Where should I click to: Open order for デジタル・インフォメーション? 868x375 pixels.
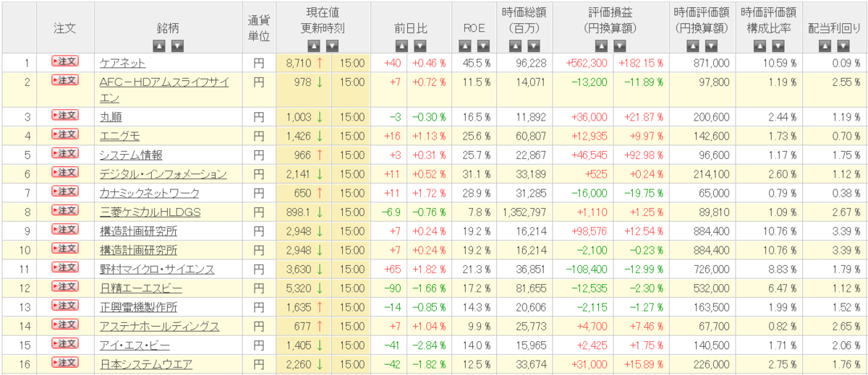(x=65, y=173)
